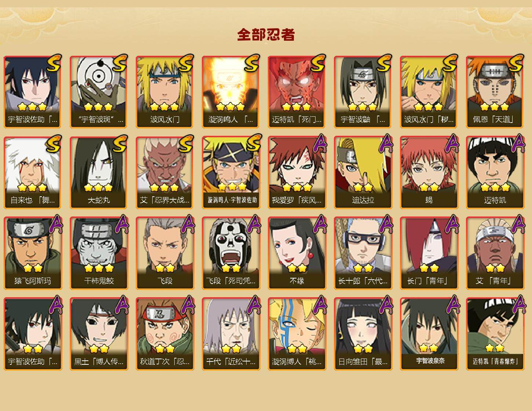Choose the 猿飞阿斯玛 card
The height and width of the screenshot is (411, 532).
pos(32,253)
